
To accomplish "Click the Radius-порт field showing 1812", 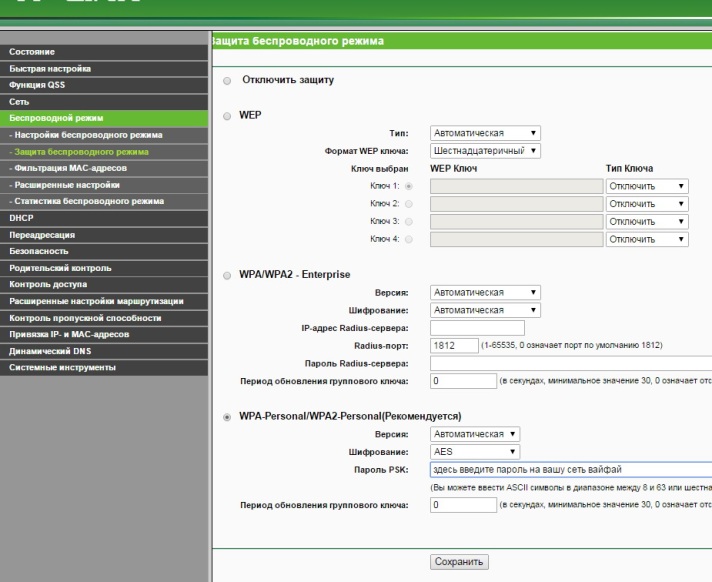I will [452, 346].
